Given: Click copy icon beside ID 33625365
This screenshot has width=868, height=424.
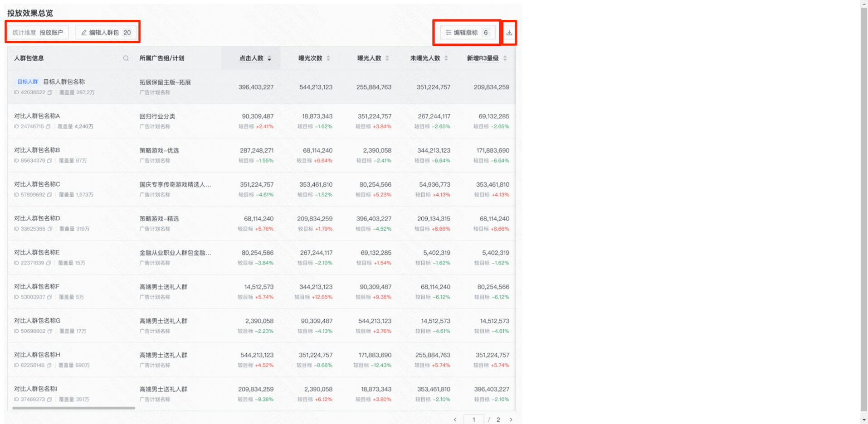Looking at the screenshot, I should 50,229.
